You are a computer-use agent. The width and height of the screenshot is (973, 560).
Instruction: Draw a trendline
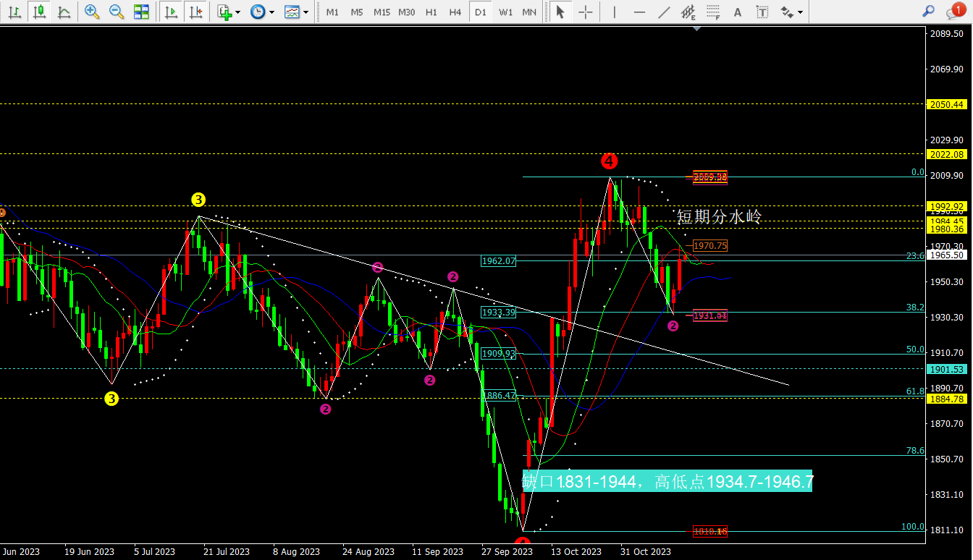(664, 12)
